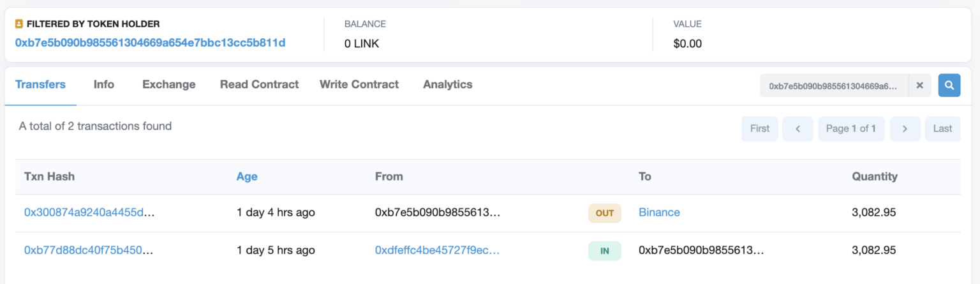Viewport: 980px width, 284px height.
Task: Open transaction hash 0xb77d88dc40f75b450
Action: pyautogui.click(x=89, y=250)
